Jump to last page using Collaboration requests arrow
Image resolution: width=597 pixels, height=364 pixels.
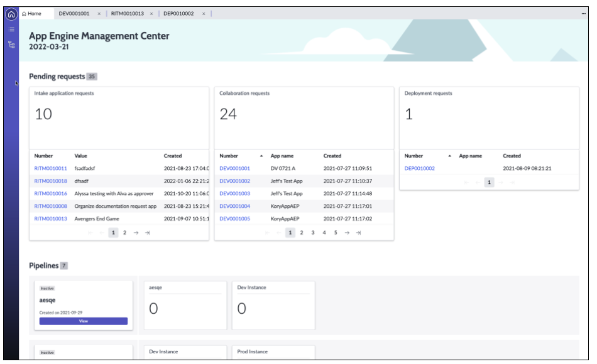coord(359,232)
